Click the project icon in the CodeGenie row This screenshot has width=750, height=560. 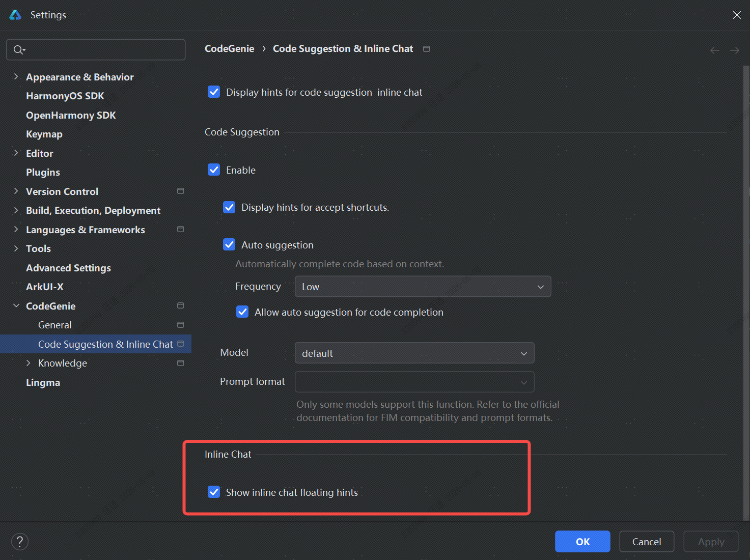click(x=180, y=305)
